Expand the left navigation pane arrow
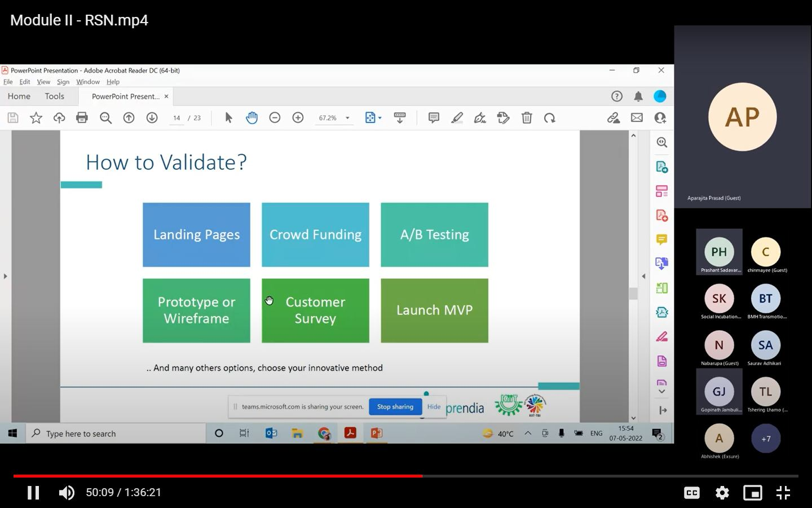Image resolution: width=812 pixels, height=508 pixels. point(5,276)
